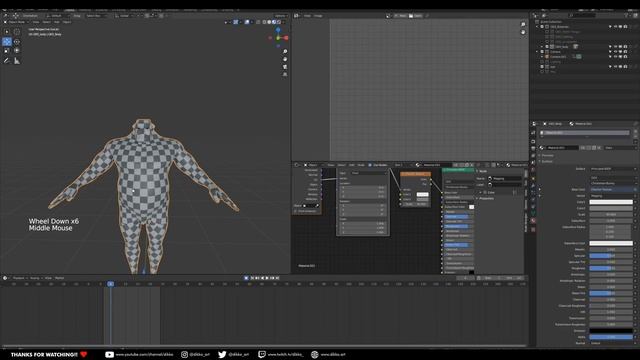Open the Playback menu in the timeline
Image resolution: width=640 pixels, height=360 pixels.
(x=19, y=278)
